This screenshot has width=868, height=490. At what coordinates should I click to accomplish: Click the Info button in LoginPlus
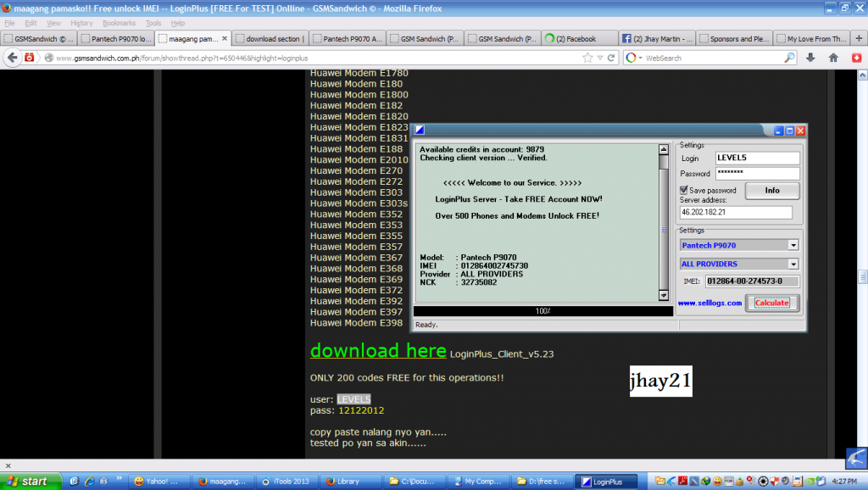click(771, 191)
